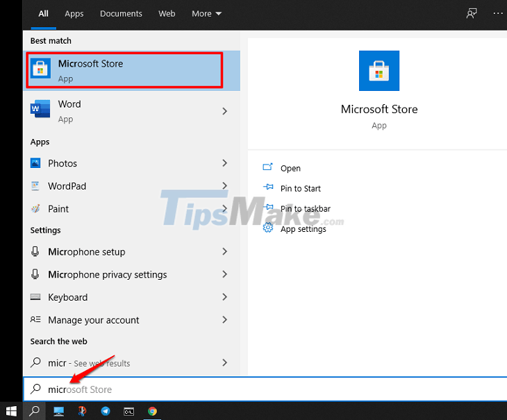The height and width of the screenshot is (420, 507).
Task: Click Microphone privacy settings icon
Action: click(35, 274)
